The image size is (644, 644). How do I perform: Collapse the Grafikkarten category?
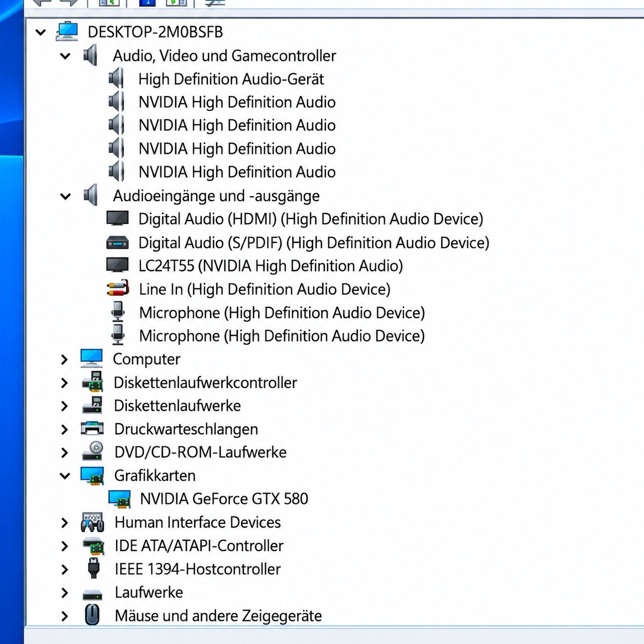click(65, 476)
